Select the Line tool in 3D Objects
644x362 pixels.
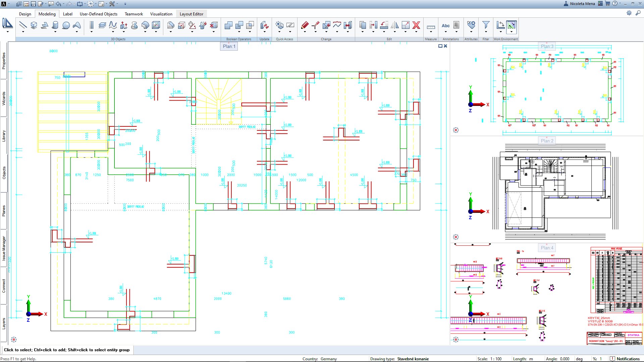23,25
